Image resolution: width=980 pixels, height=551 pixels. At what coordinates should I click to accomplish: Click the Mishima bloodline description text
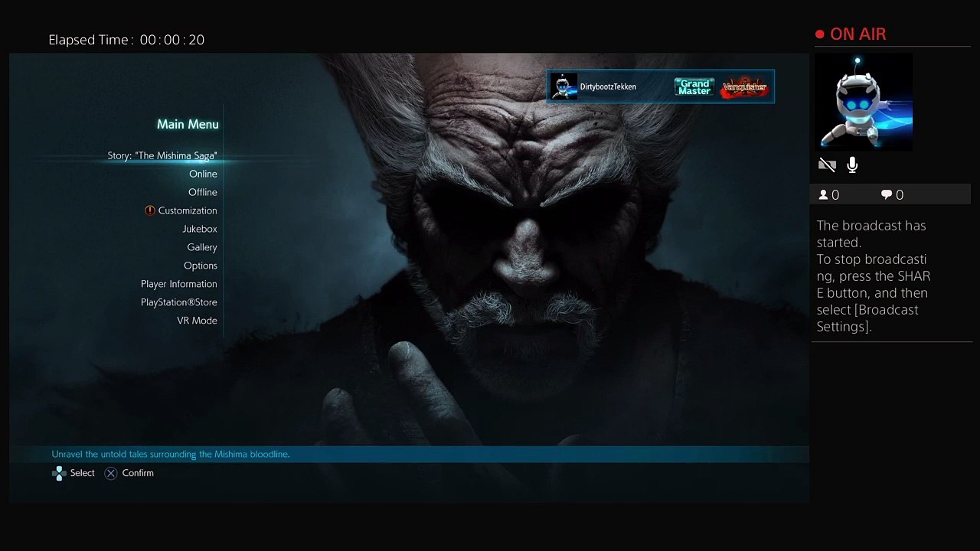(171, 454)
